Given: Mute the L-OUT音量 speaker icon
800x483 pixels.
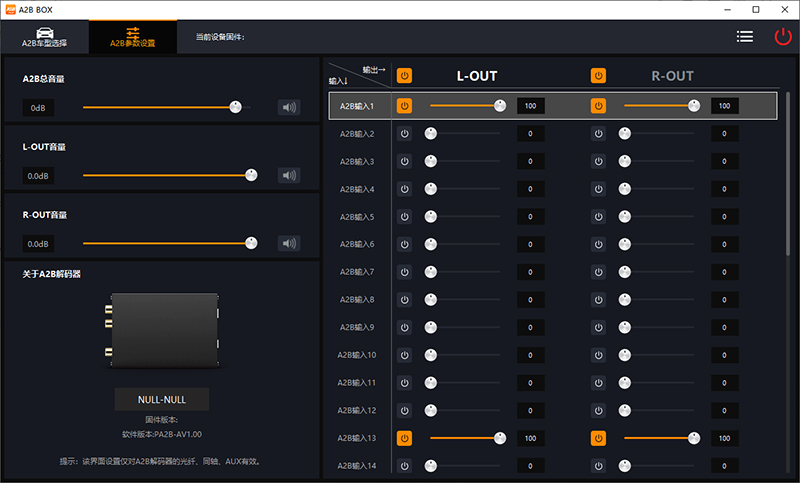Looking at the screenshot, I should pyautogui.click(x=289, y=175).
